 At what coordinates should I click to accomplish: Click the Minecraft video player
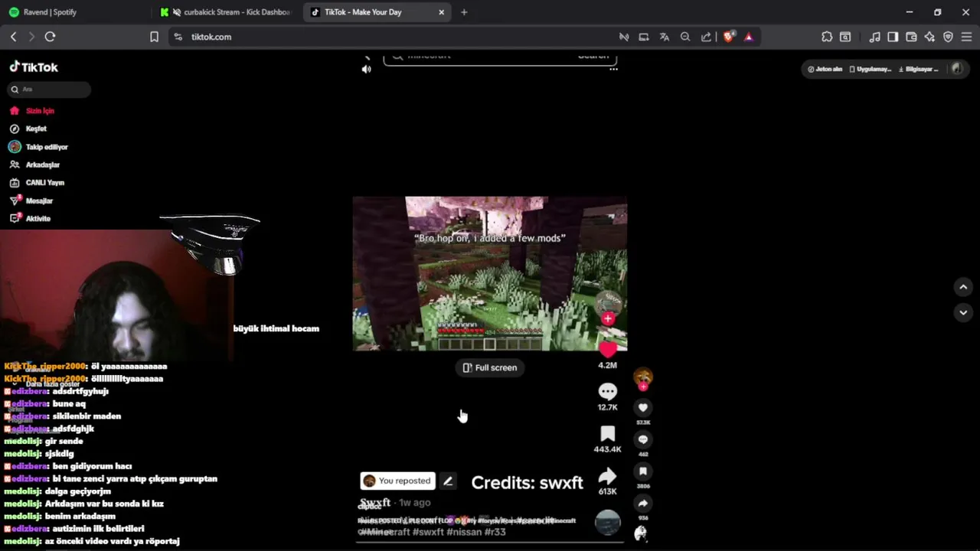click(490, 273)
